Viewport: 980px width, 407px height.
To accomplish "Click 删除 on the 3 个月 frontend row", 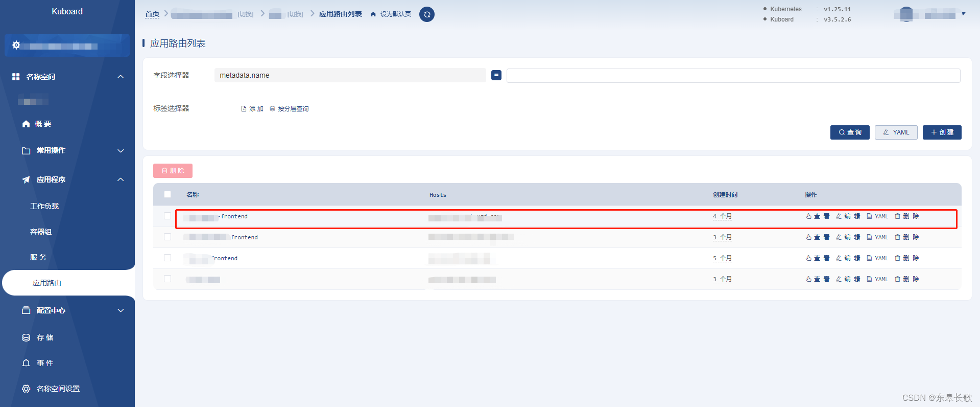I will pyautogui.click(x=907, y=237).
